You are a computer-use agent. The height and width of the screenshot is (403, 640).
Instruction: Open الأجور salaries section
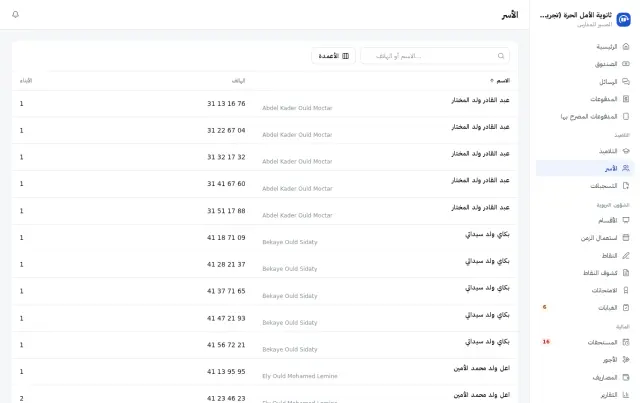coord(585,360)
